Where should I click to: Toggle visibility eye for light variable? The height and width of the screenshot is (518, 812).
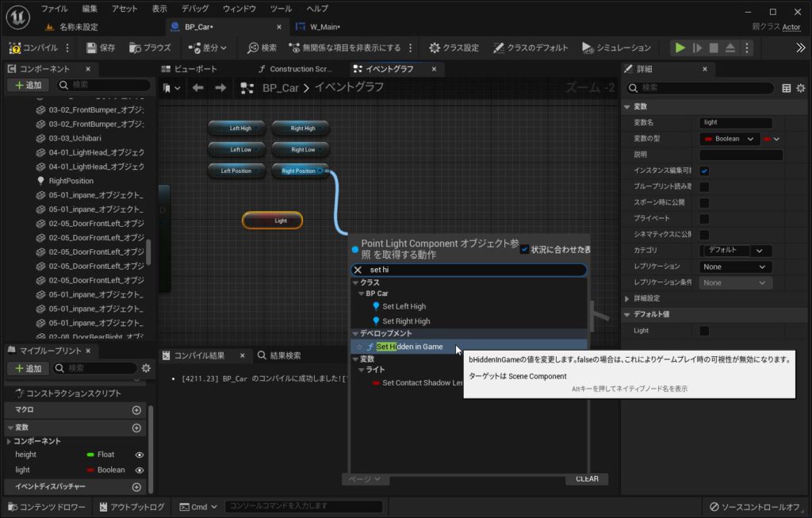[140, 470]
